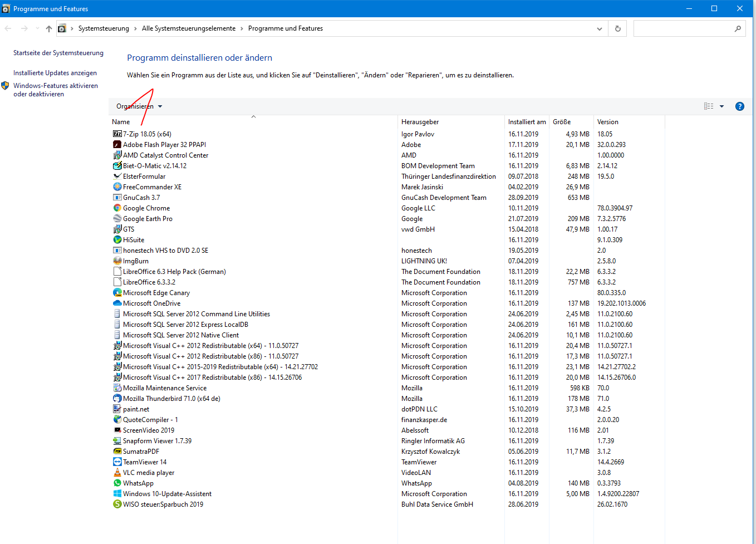Click the Programme und Features breadcrumb
756x544 pixels.
(x=285, y=28)
